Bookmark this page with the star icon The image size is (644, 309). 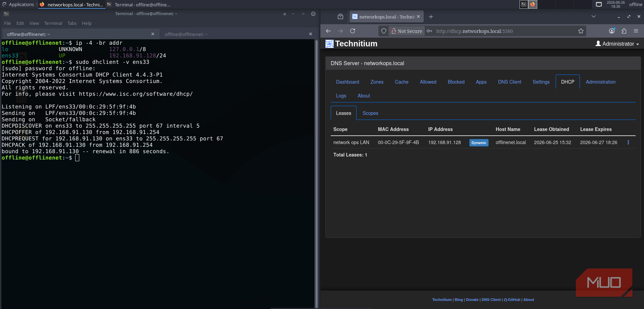coord(581,31)
